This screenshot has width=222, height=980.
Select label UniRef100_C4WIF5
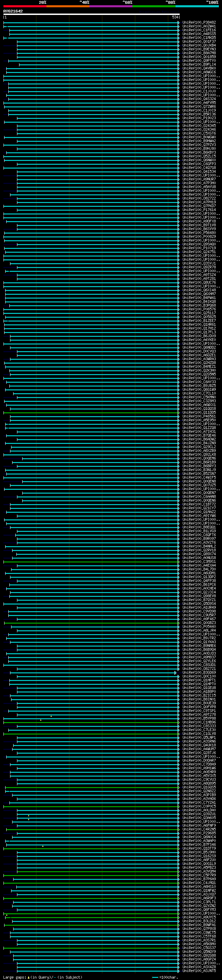pyautogui.click(x=199, y=478)
